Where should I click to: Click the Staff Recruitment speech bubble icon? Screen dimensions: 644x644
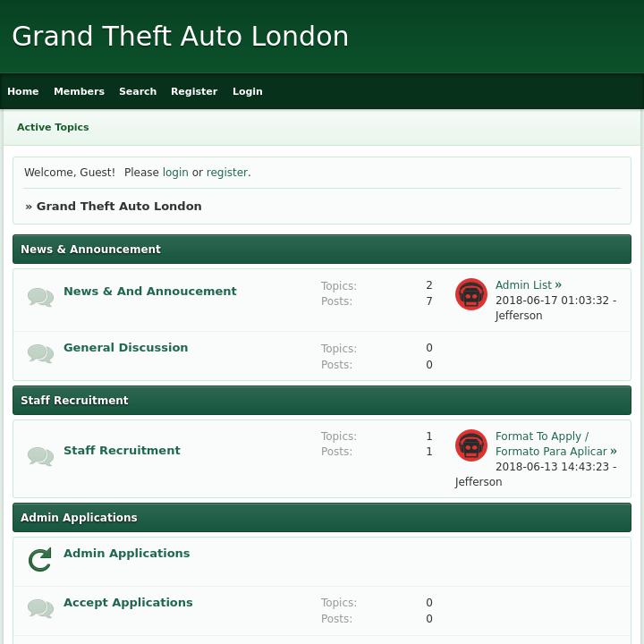click(40, 456)
